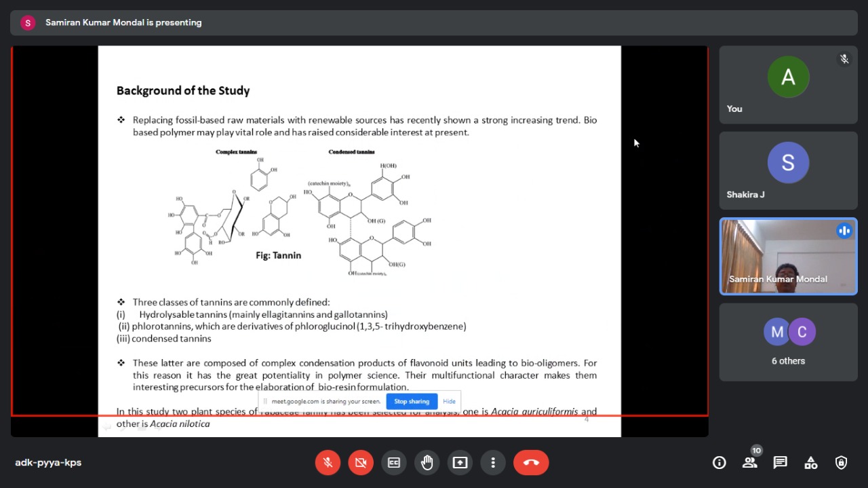This screenshot has width=868, height=488.
Task: Open the activities panel
Action: click(810, 462)
